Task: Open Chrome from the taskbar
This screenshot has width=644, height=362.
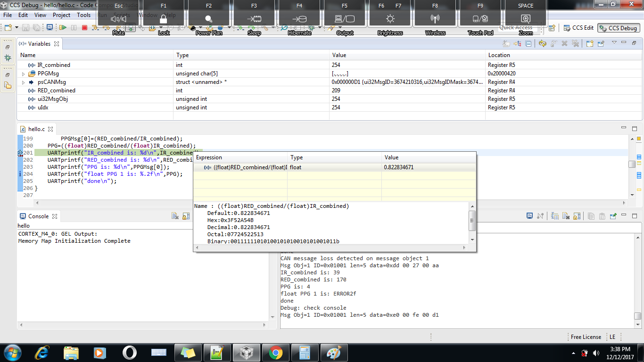Action: pyautogui.click(x=276, y=352)
